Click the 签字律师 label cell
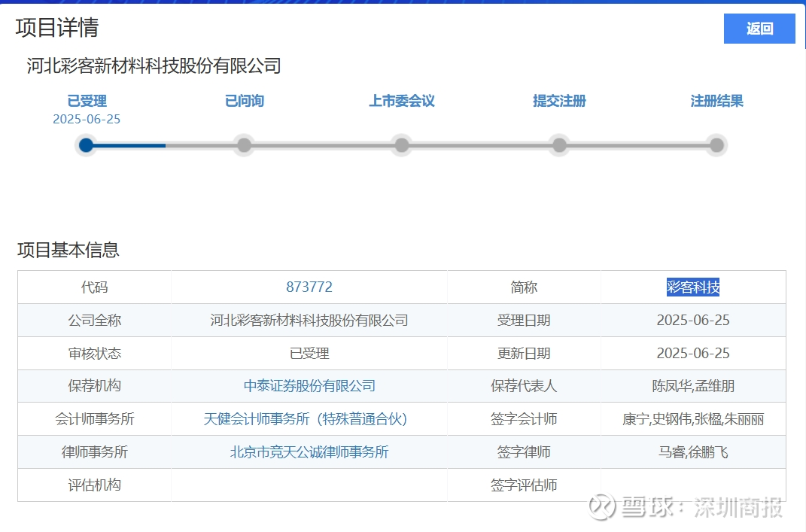The width and height of the screenshot is (806, 532). (524, 451)
